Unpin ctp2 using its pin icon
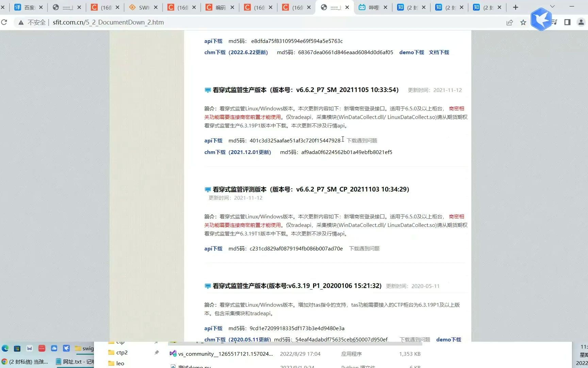This screenshot has height=368, width=588. [157, 353]
